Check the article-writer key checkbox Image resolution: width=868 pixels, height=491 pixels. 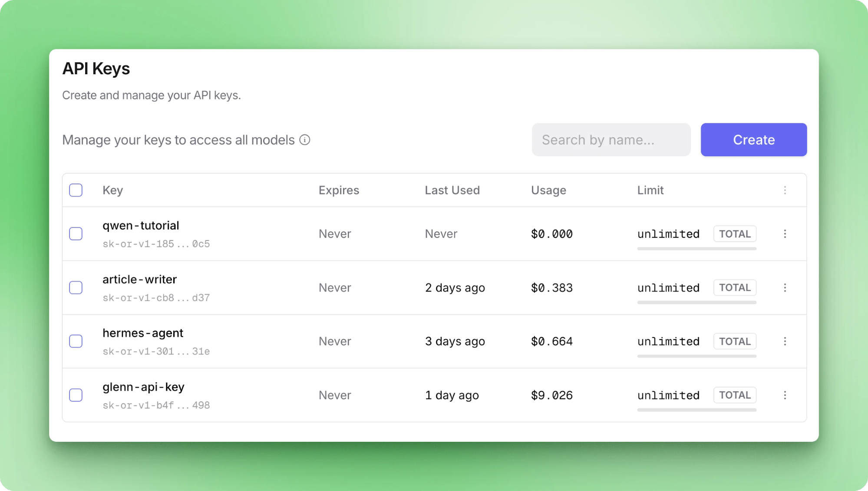pos(76,288)
